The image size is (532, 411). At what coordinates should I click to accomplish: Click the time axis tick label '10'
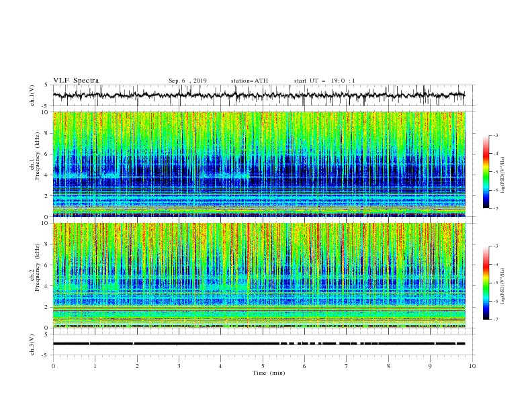coord(472,366)
